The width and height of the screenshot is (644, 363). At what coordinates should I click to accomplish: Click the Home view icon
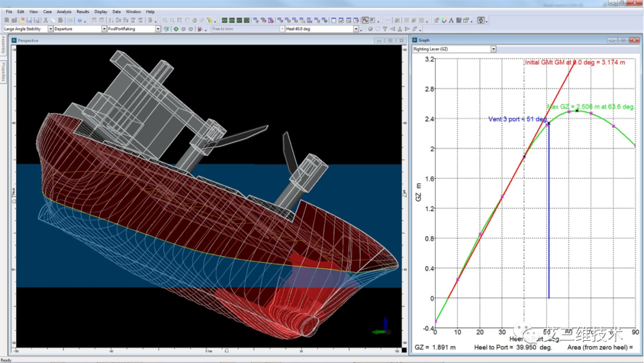(x=194, y=20)
